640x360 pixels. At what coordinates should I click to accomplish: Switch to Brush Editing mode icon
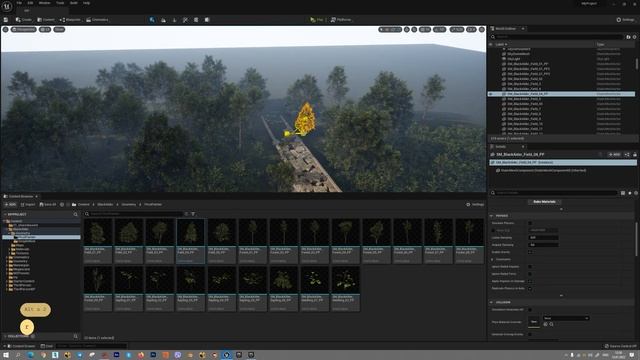(207, 20)
